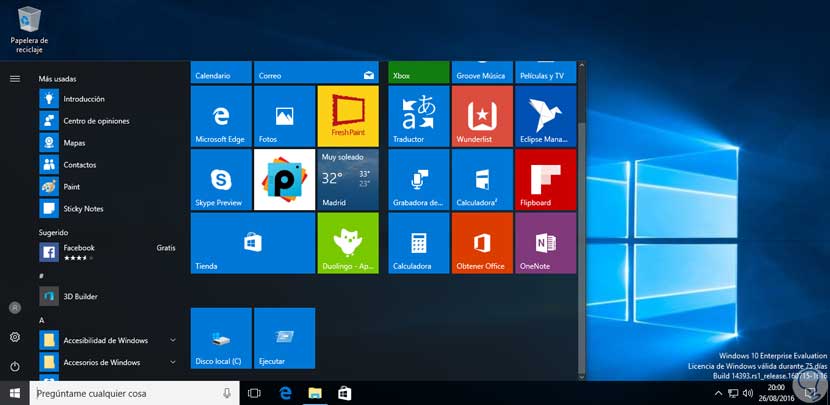Open Store from the taskbar
The height and width of the screenshot is (405, 830).
(345, 393)
